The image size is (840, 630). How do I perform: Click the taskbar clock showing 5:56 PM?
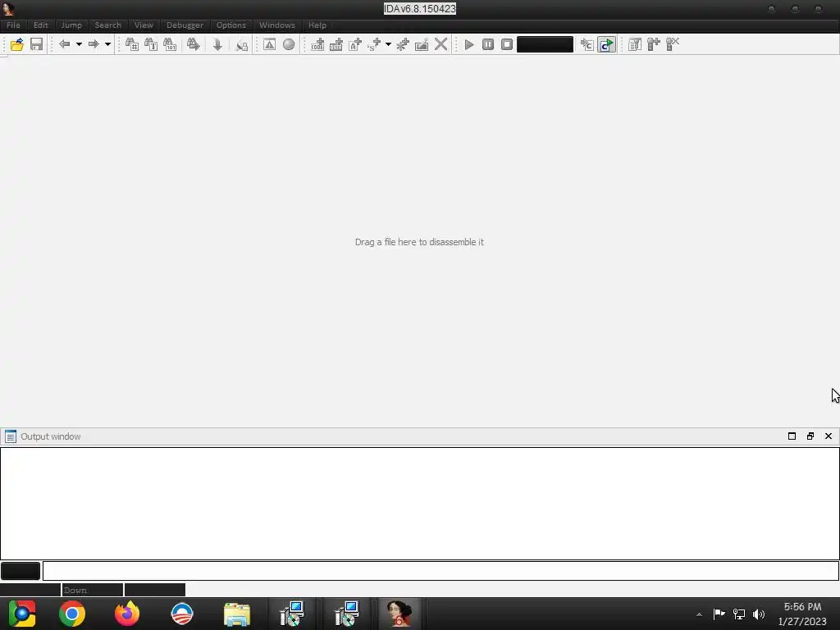point(802,614)
